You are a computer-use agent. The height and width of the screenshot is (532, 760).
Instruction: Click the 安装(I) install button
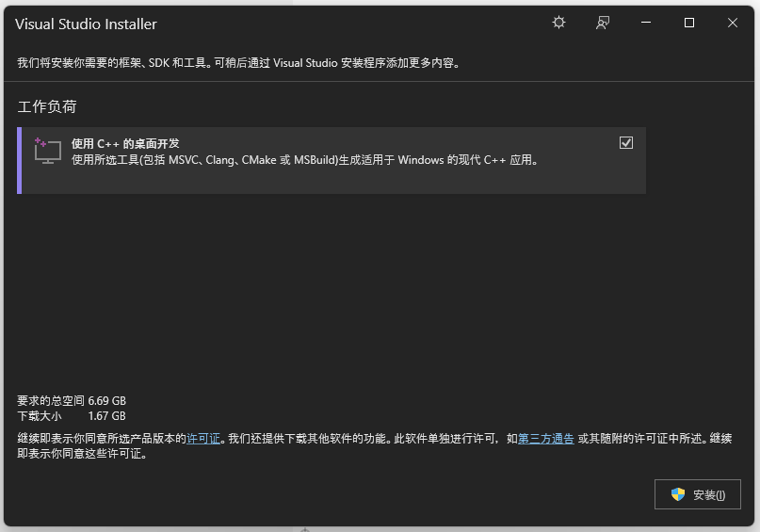698,494
